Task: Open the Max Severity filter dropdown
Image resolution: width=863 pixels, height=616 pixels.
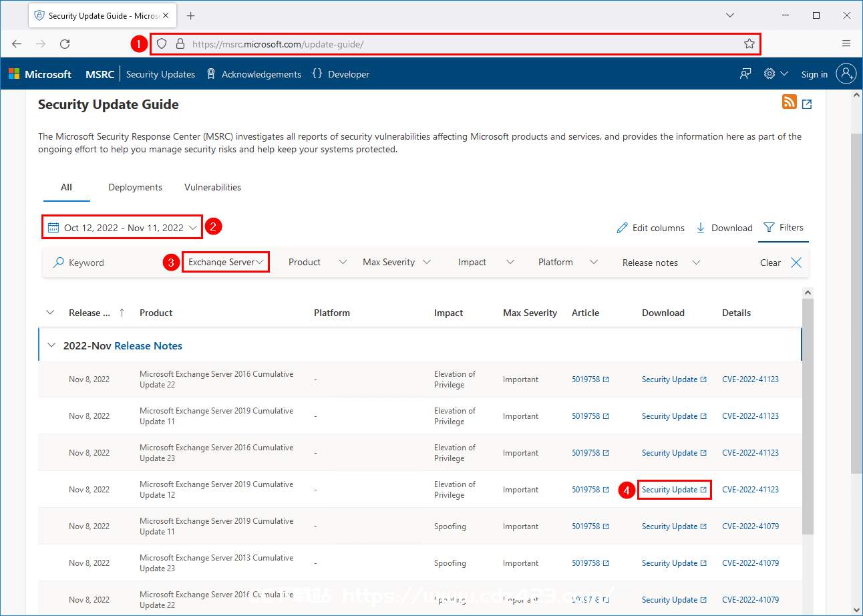Action: tap(397, 263)
